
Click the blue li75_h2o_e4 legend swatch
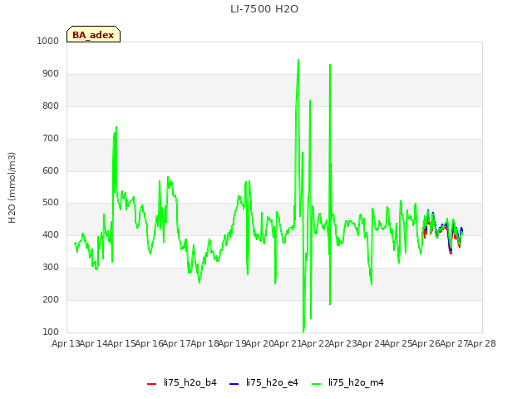tap(234, 384)
